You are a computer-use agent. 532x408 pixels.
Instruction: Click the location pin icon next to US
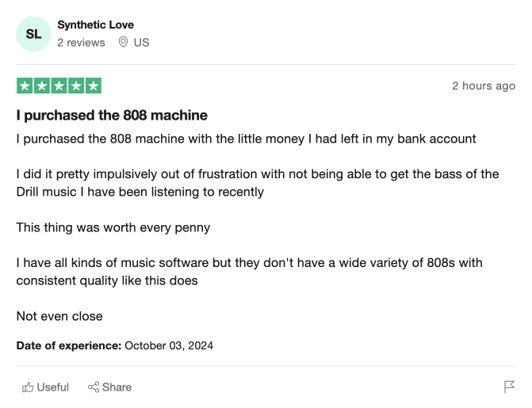(x=123, y=43)
